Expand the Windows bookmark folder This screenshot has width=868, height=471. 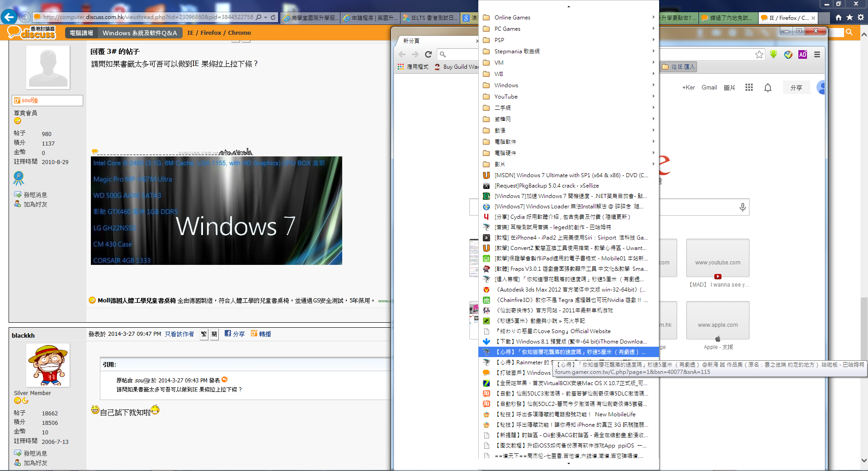569,85
